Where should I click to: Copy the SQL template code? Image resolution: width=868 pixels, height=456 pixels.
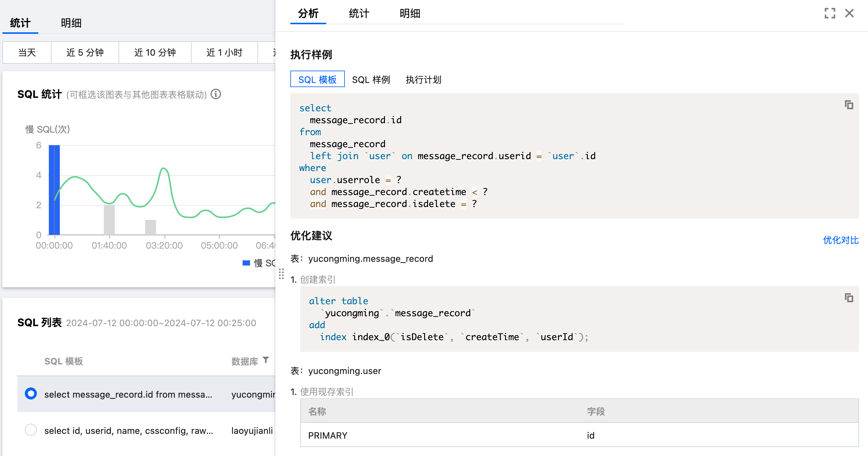pos(849,105)
